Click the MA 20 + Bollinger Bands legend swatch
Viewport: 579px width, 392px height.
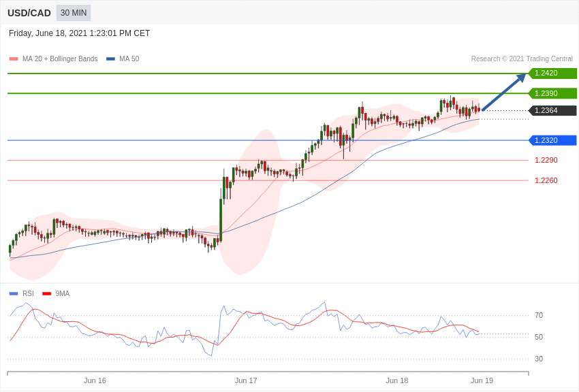click(x=14, y=59)
